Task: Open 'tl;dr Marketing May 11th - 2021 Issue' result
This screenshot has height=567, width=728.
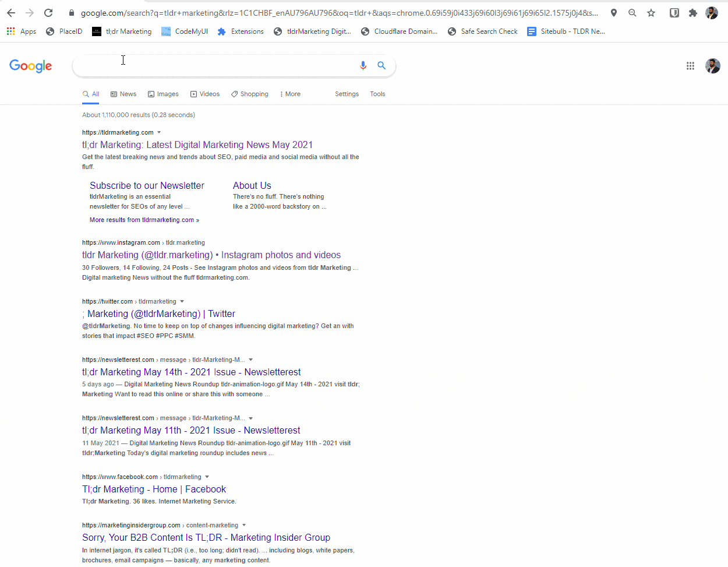Action: pyautogui.click(x=191, y=430)
